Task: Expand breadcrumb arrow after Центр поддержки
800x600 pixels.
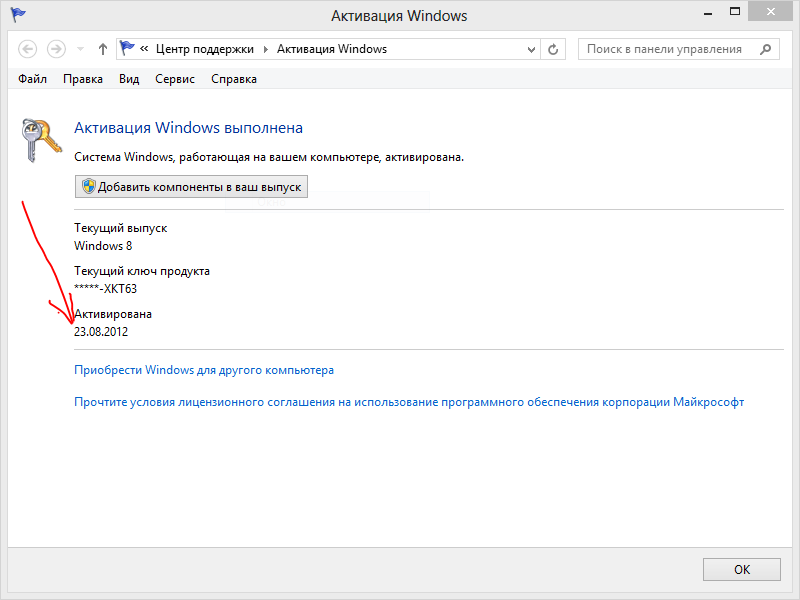Action: [266, 49]
